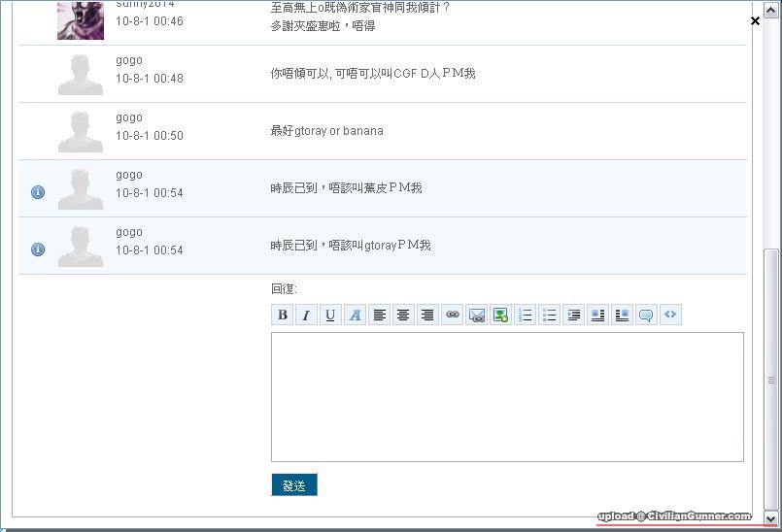This screenshot has width=782, height=532.
Task: Click the info icon beside 叫葉皮PM我 message
Action: pos(38,192)
